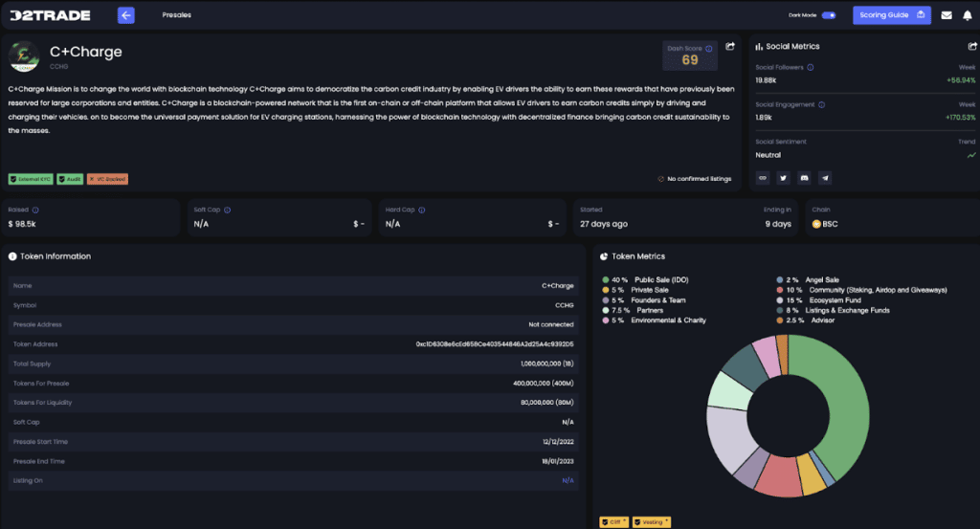Click the VC Backed badge
Viewport: 980px width, 529px height.
107,179
